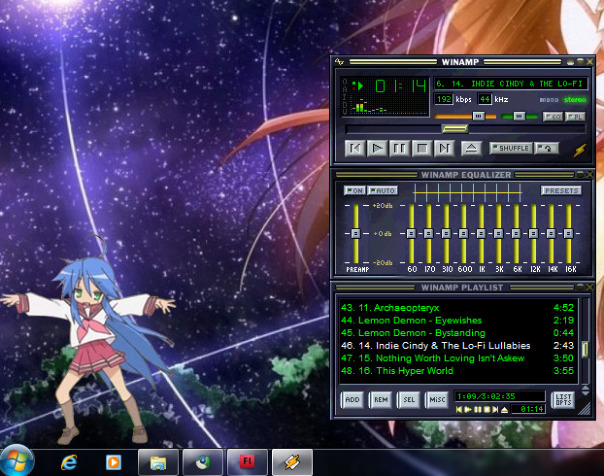Click the lightning bolt About icon

[579, 149]
